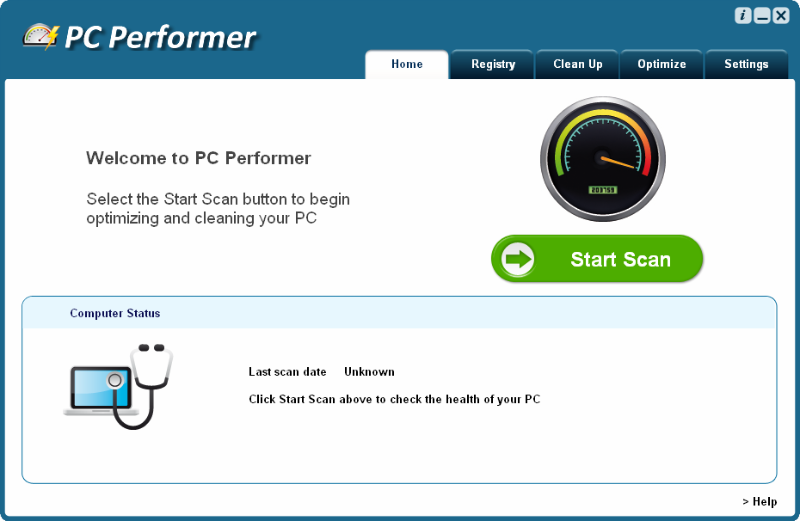Click the PC Performer speedometer logo icon
Screen dimensions: 800x521
click(x=41, y=36)
